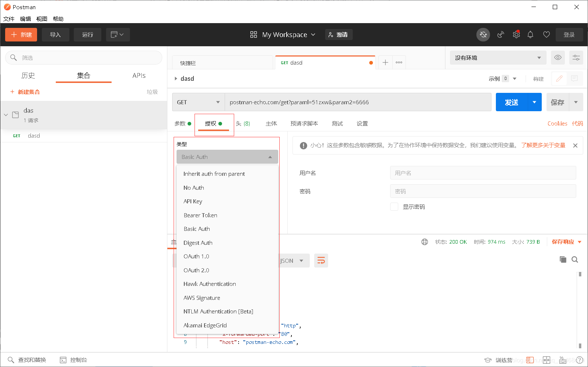Click the das collection folder icon
Image resolution: width=588 pixels, height=367 pixels.
(x=15, y=115)
